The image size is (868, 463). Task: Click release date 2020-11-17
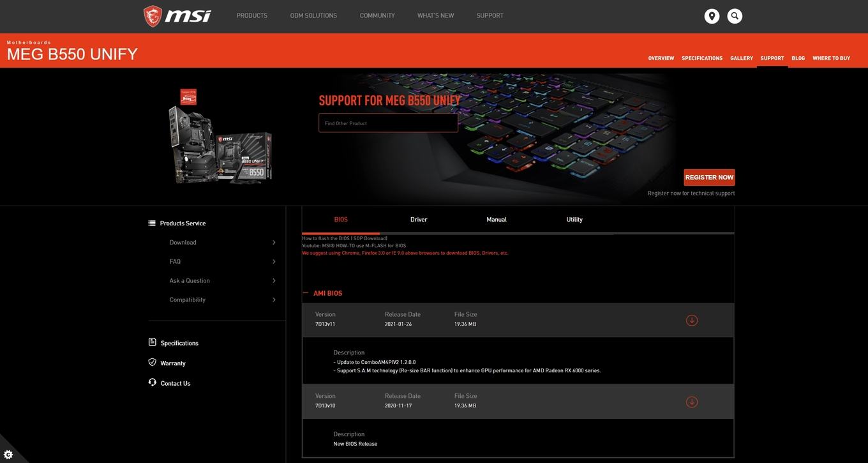click(x=398, y=406)
